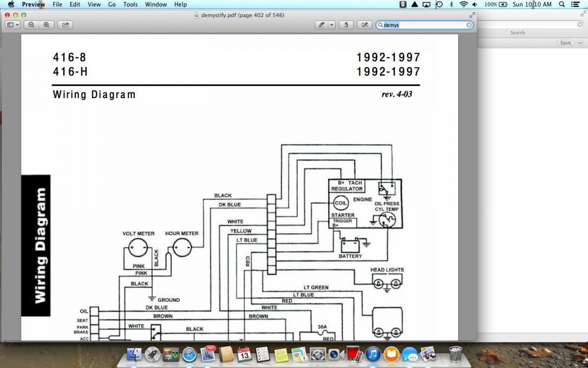Image resolution: width=588 pixels, height=368 pixels.
Task: Click the demystify.pdf window title
Action: point(243,15)
